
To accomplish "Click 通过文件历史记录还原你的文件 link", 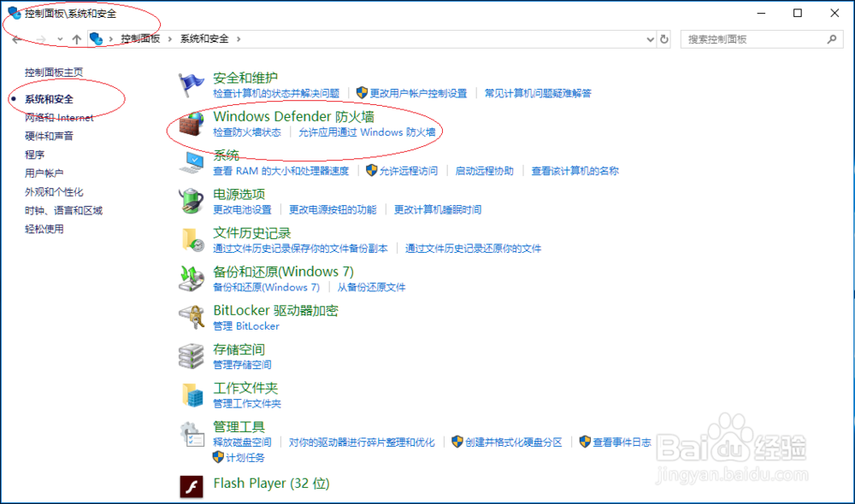I will tap(474, 248).
